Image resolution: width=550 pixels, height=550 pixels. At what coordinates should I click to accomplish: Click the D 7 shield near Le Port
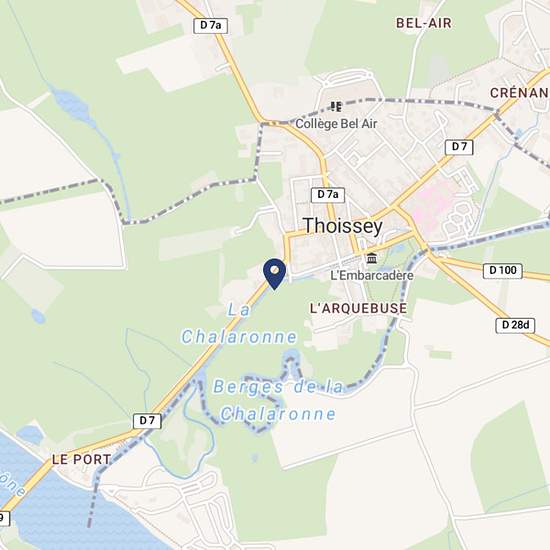tap(147, 421)
